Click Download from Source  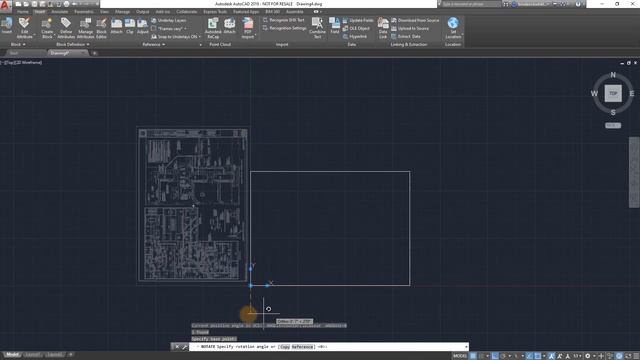[415, 20]
